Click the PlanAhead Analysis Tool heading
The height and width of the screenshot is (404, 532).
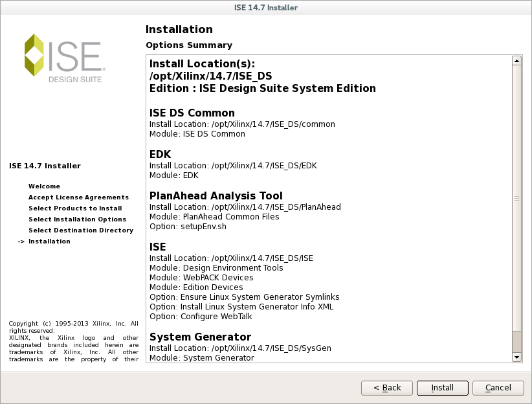(216, 196)
